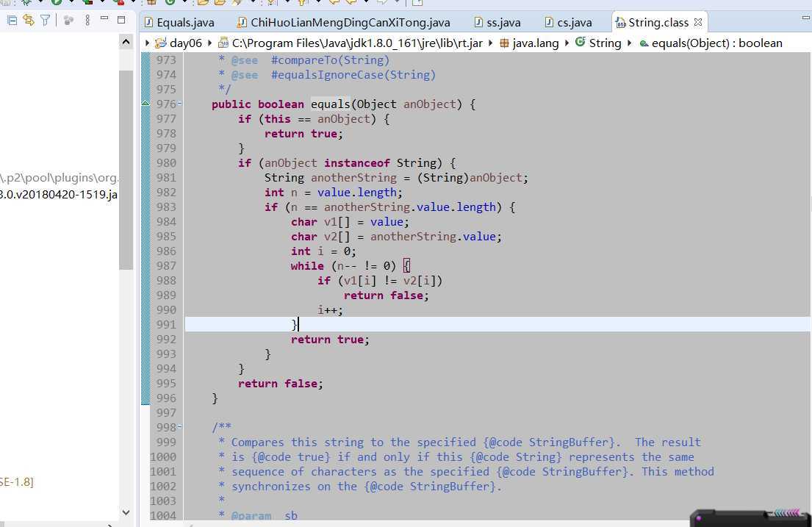Click the override marker on line 976
This screenshot has height=527, width=812.
145,104
